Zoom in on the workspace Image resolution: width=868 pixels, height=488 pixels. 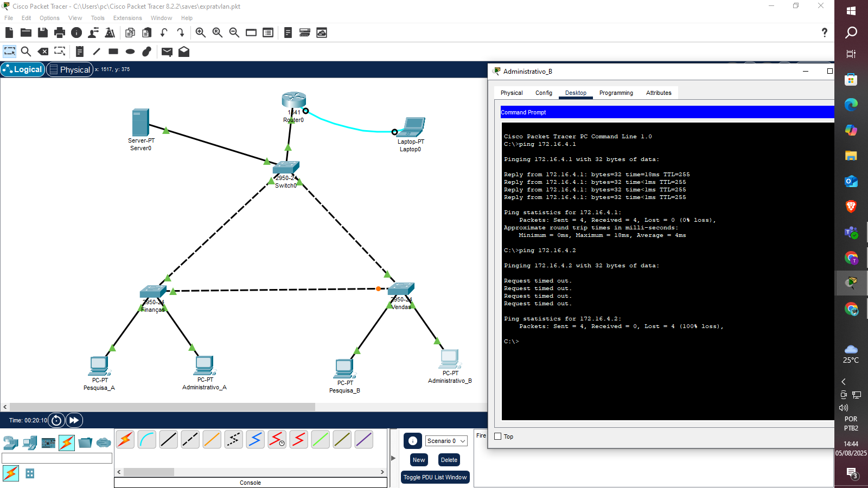[x=201, y=33]
